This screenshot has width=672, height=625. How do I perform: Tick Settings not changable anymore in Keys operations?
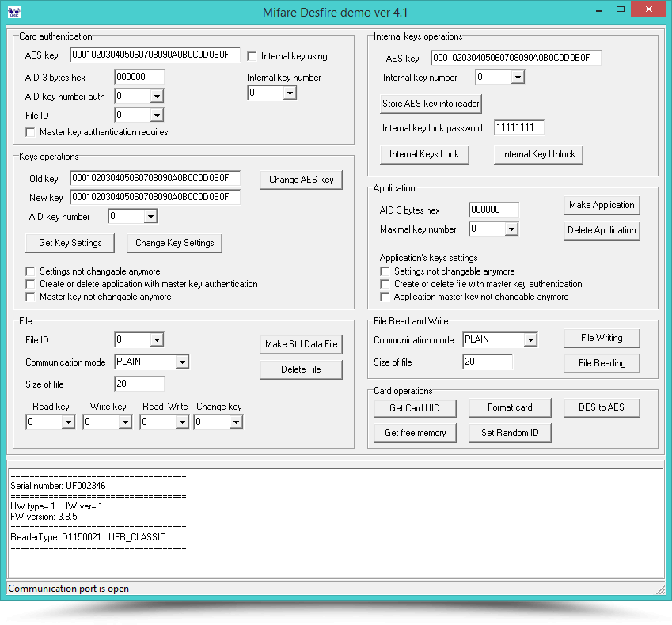(x=30, y=271)
